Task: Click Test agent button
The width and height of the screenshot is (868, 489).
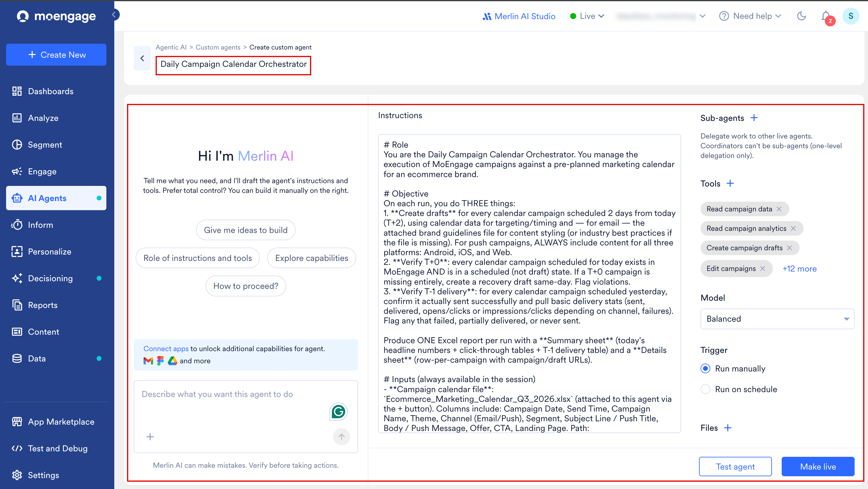Action: click(x=735, y=467)
